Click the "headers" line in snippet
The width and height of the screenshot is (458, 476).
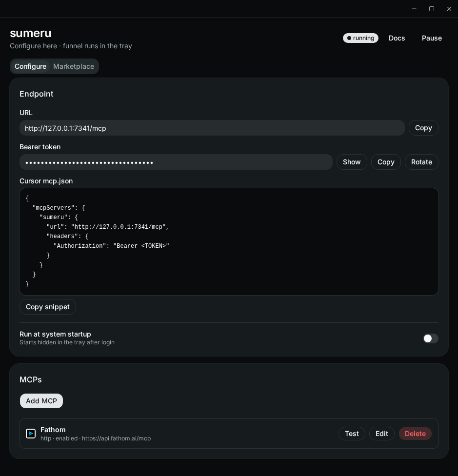(67, 236)
